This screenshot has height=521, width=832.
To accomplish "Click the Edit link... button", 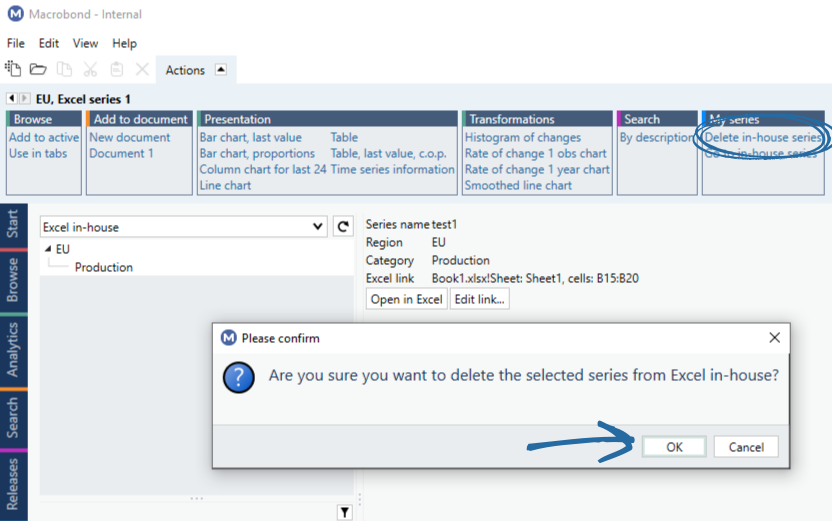I will pos(479,299).
